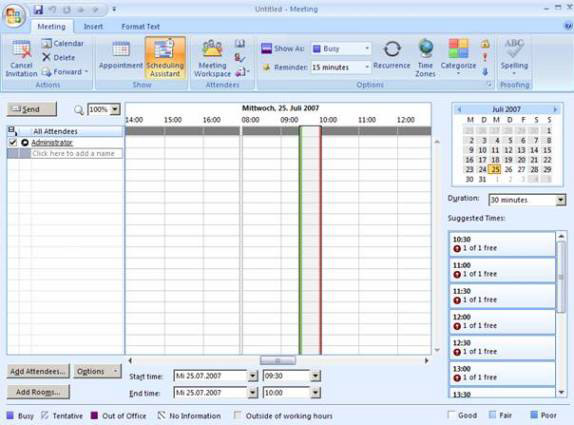Viewport: 574px width, 425px height.
Task: Select the Scheduling Assistant view
Action: click(165, 57)
